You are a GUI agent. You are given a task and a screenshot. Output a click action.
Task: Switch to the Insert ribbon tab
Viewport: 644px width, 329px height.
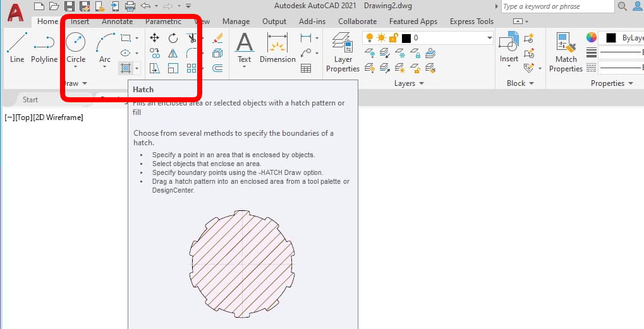pos(80,21)
